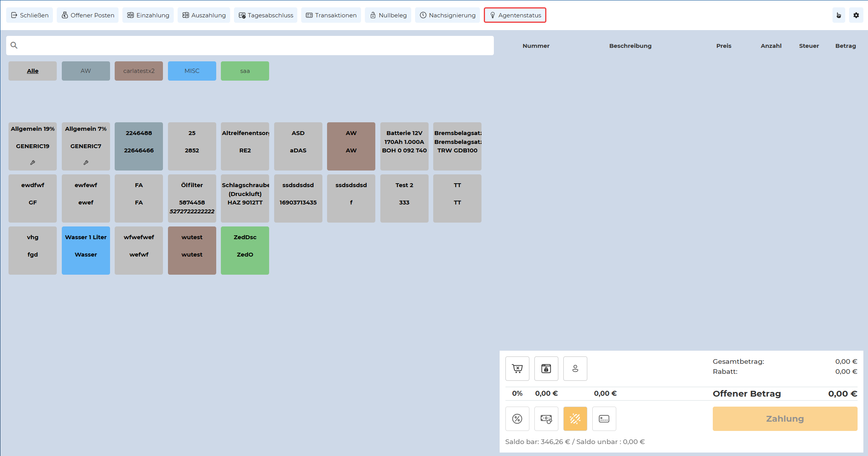The height and width of the screenshot is (456, 868).
Task: Click the Saldo bar 346,26 € text
Action: click(x=537, y=442)
